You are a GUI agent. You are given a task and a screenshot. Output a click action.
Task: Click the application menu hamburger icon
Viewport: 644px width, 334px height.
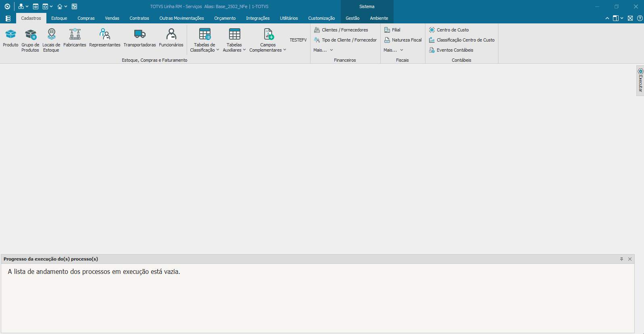point(8,18)
